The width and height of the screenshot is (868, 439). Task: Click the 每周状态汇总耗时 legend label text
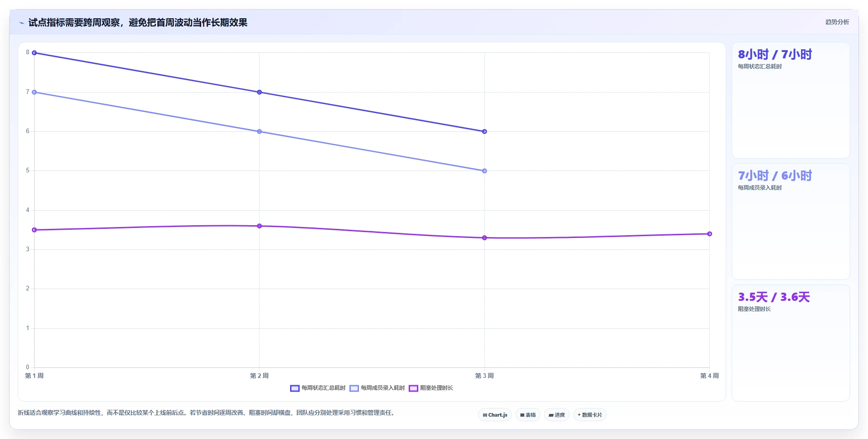[323, 388]
